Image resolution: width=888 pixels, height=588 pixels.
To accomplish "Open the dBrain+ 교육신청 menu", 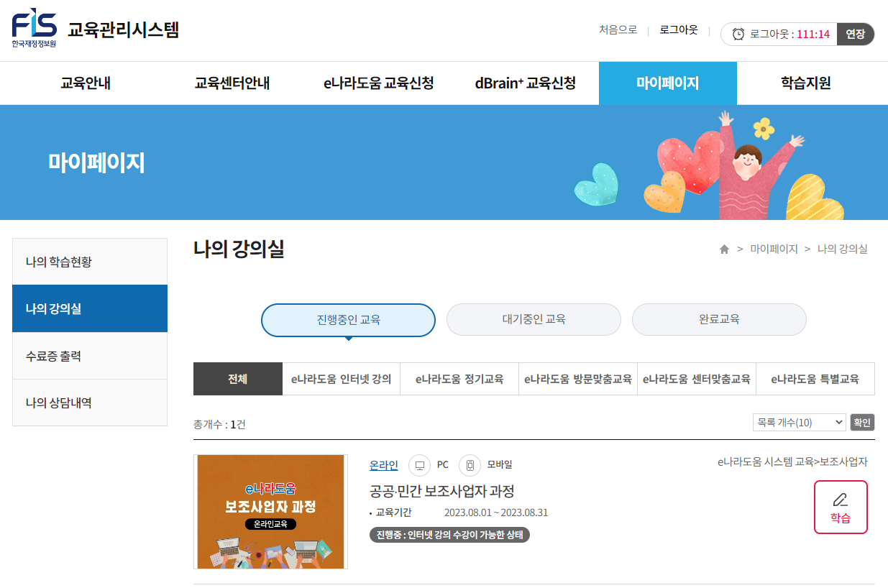I will [x=526, y=83].
